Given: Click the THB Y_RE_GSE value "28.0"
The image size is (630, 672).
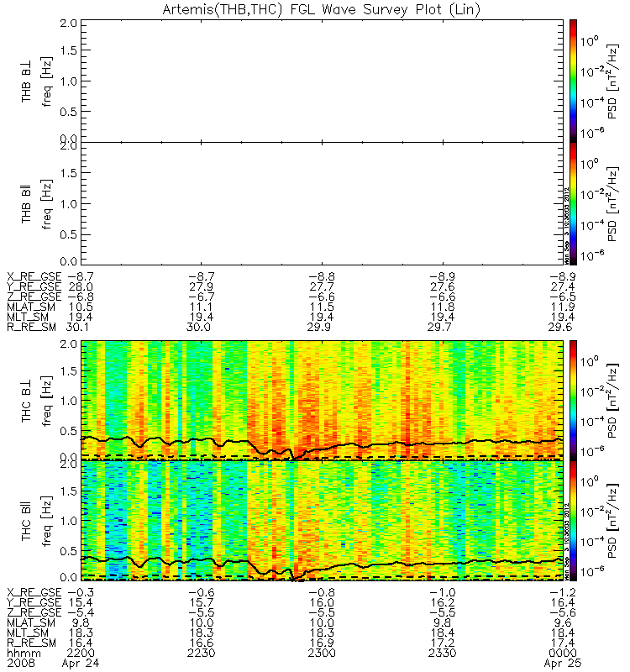Looking at the screenshot, I should pos(81,286).
